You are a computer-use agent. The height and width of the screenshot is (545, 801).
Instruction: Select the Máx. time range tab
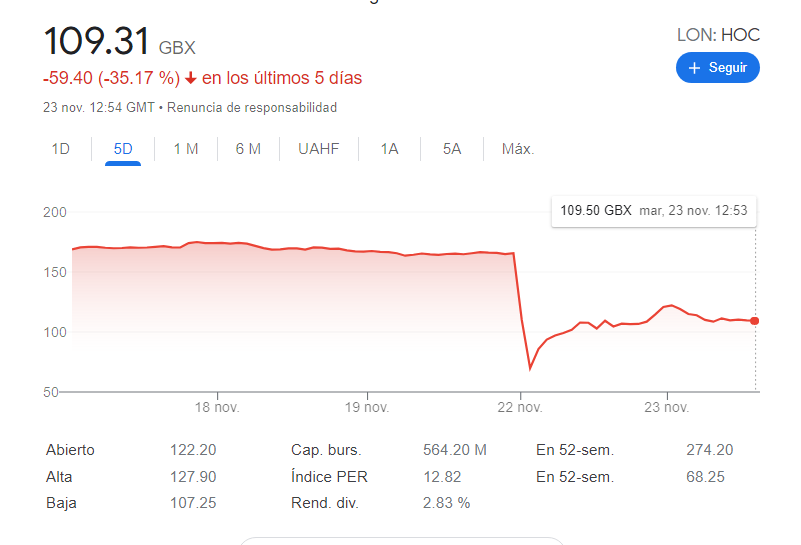[x=518, y=149]
